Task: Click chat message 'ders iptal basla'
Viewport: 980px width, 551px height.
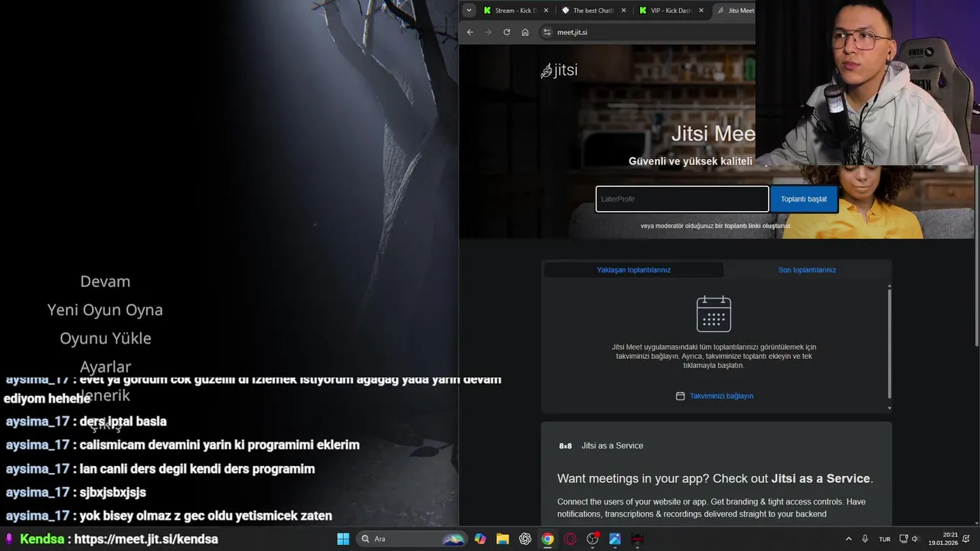Action: point(123,422)
